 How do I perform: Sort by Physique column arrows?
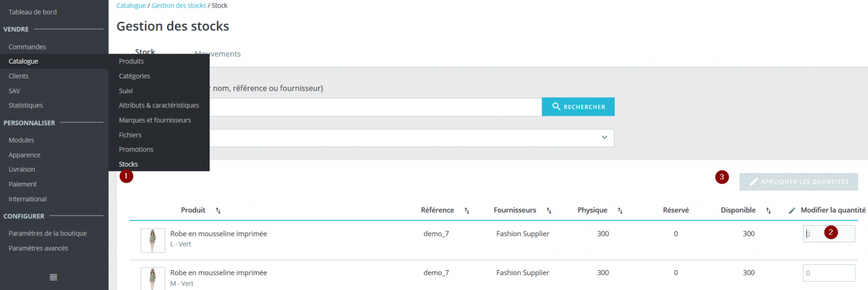(620, 210)
